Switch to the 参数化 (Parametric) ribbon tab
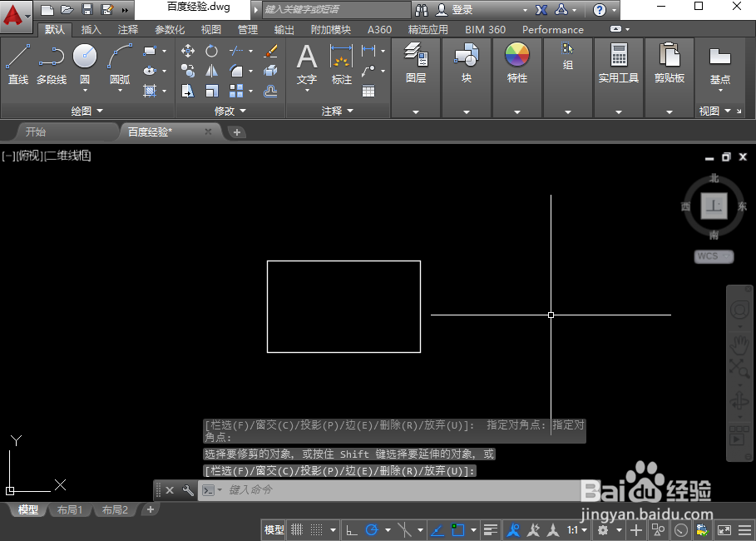This screenshot has height=541, width=756. (x=170, y=29)
